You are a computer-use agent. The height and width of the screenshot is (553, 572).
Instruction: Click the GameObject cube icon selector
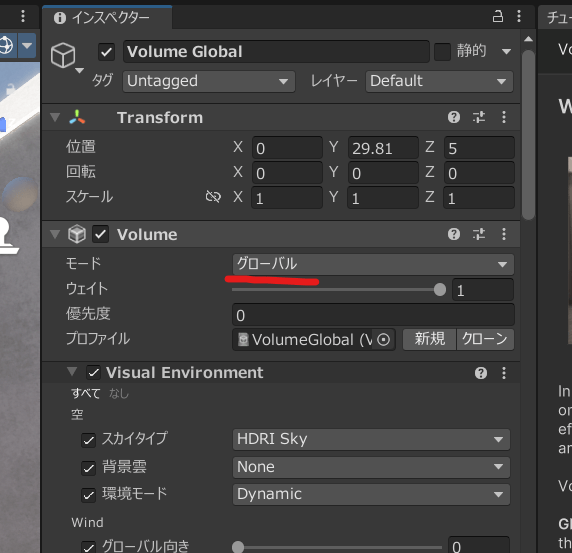(66, 57)
